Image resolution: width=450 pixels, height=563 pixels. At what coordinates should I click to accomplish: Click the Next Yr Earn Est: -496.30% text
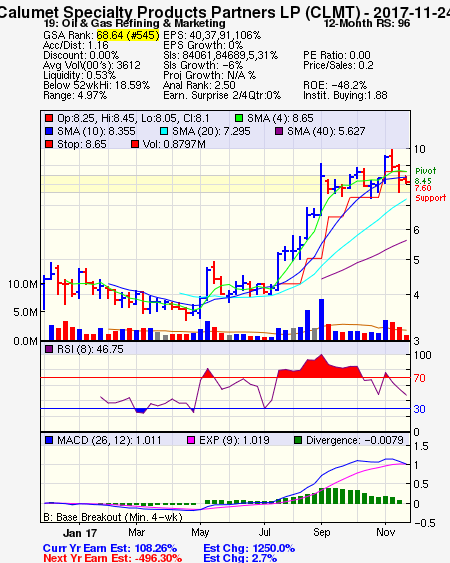(x=112, y=558)
